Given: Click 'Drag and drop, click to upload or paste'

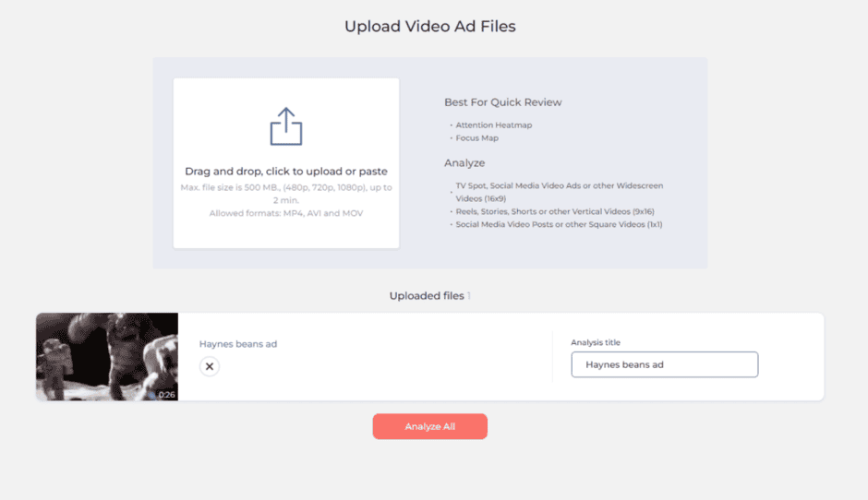Looking at the screenshot, I should click(x=285, y=172).
